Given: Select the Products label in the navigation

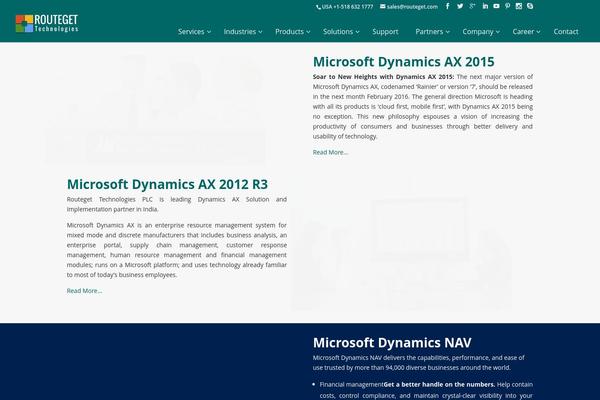Looking at the screenshot, I should tap(289, 32).
